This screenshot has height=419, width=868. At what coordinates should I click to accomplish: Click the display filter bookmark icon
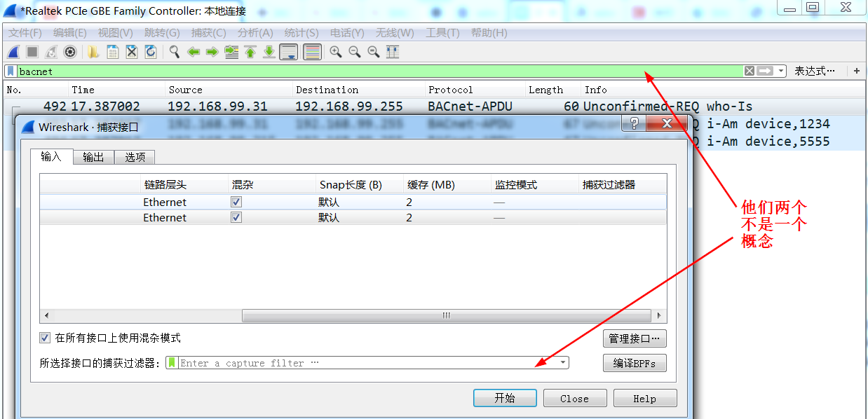pos(11,71)
